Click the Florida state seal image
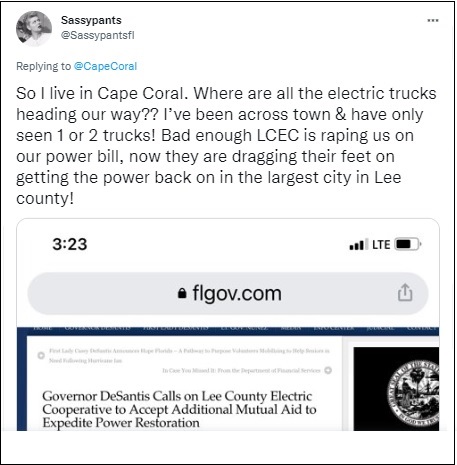The height and width of the screenshot is (465, 457). (413, 391)
